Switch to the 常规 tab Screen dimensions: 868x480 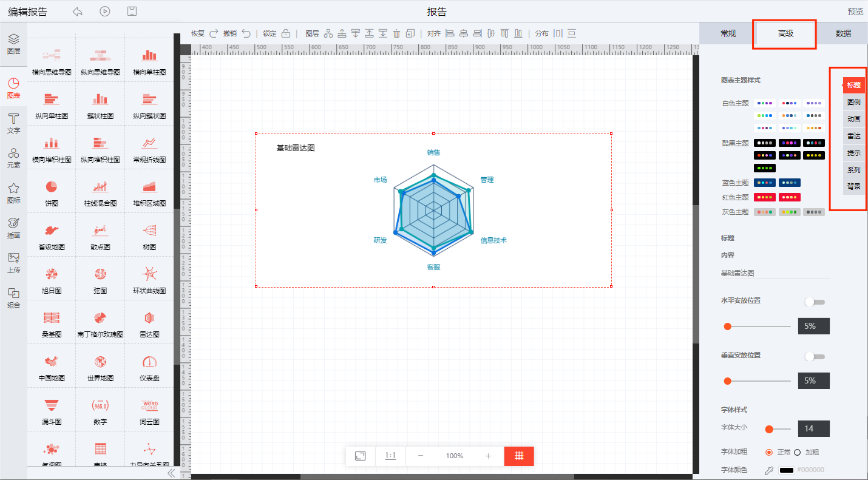[728, 33]
